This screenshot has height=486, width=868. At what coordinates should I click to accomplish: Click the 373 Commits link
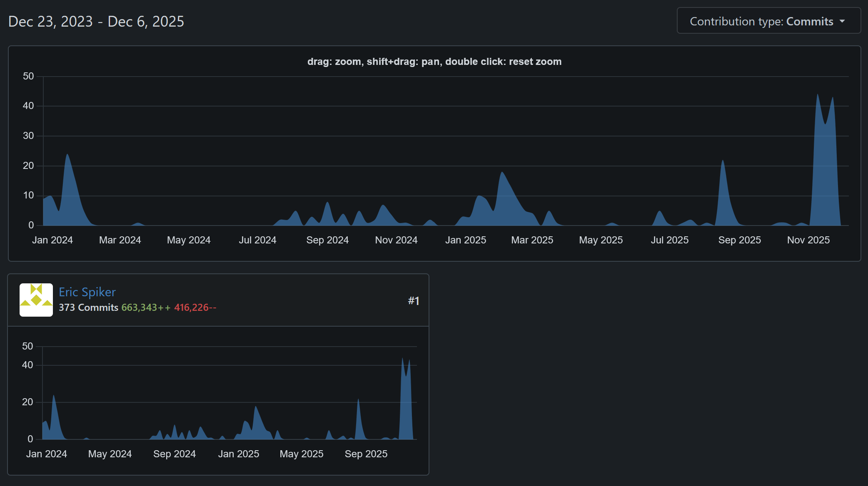pos(88,307)
